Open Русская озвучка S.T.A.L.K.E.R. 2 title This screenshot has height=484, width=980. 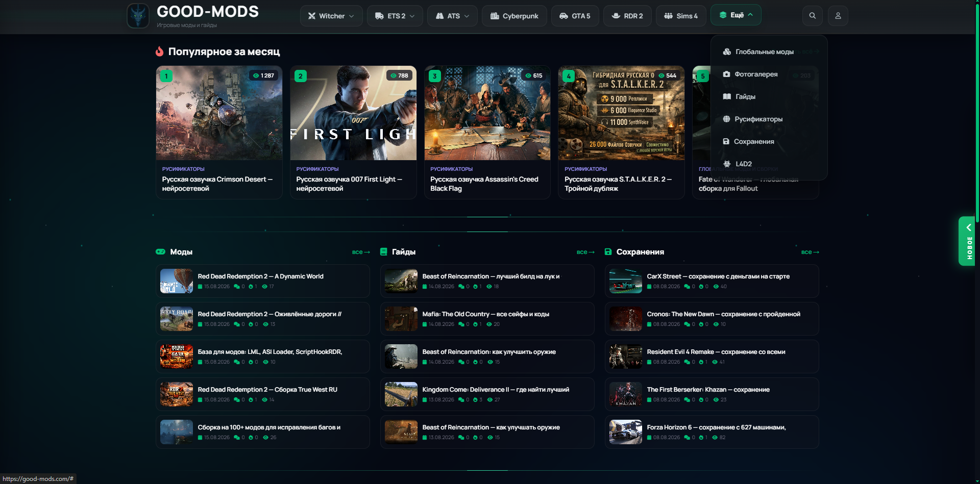point(618,184)
